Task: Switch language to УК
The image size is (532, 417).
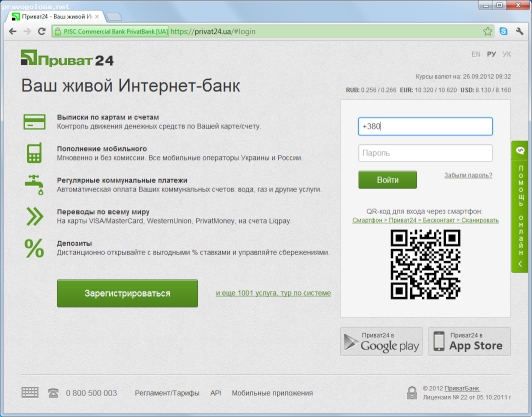Action: [507, 54]
